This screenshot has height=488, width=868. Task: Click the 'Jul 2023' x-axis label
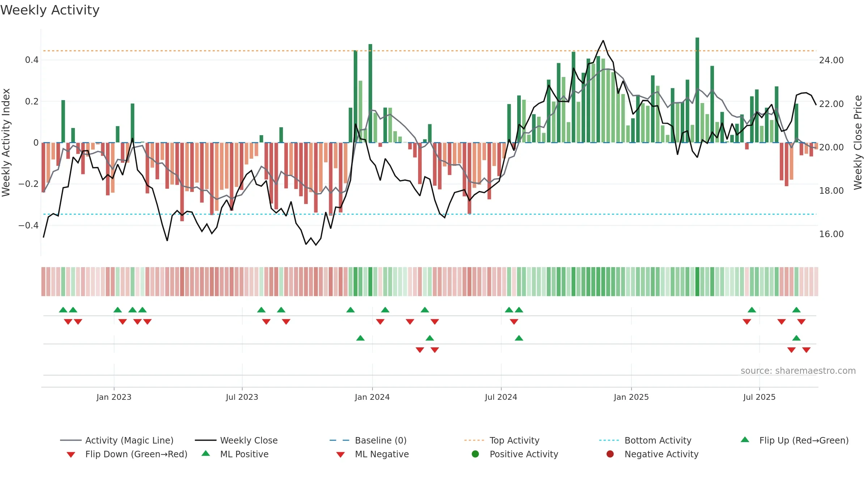(242, 397)
